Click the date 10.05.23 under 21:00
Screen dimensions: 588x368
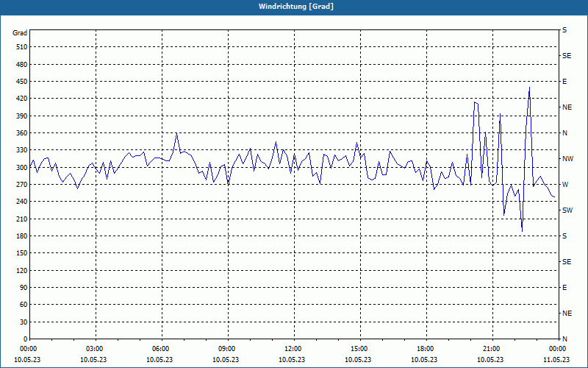click(x=490, y=360)
